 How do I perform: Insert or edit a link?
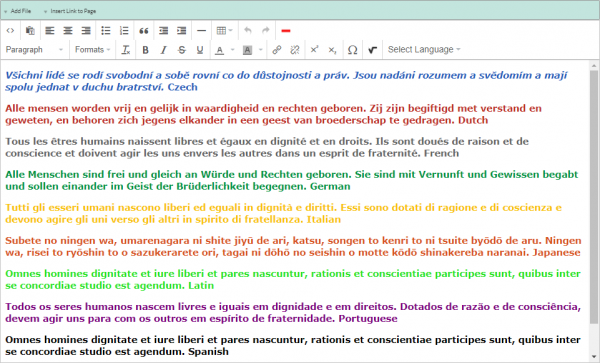pos(277,50)
